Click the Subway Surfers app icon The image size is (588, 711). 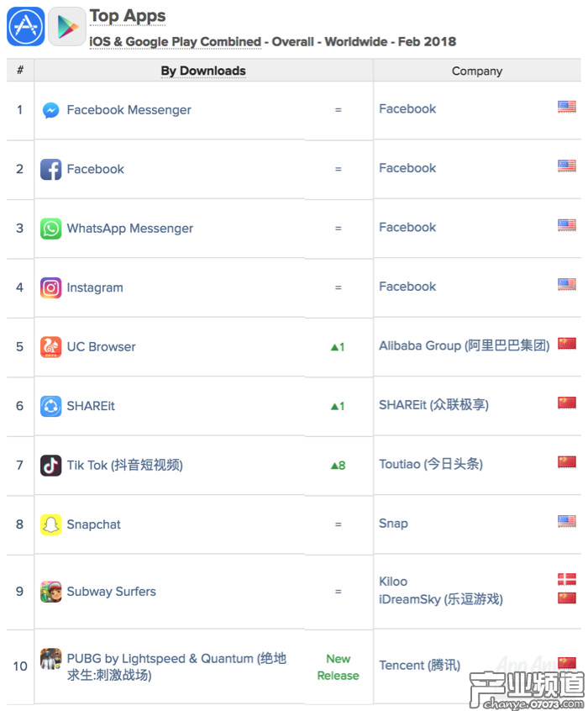51,592
